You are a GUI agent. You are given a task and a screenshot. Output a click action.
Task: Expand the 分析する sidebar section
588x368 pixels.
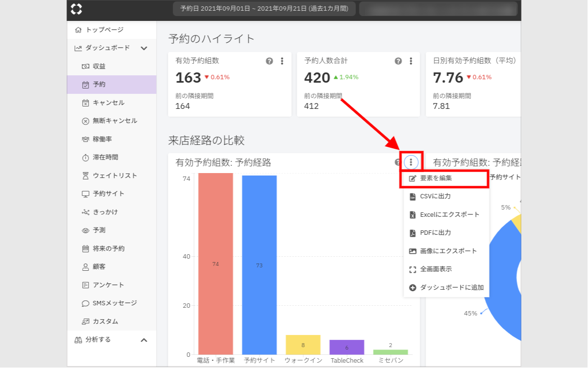point(143,340)
